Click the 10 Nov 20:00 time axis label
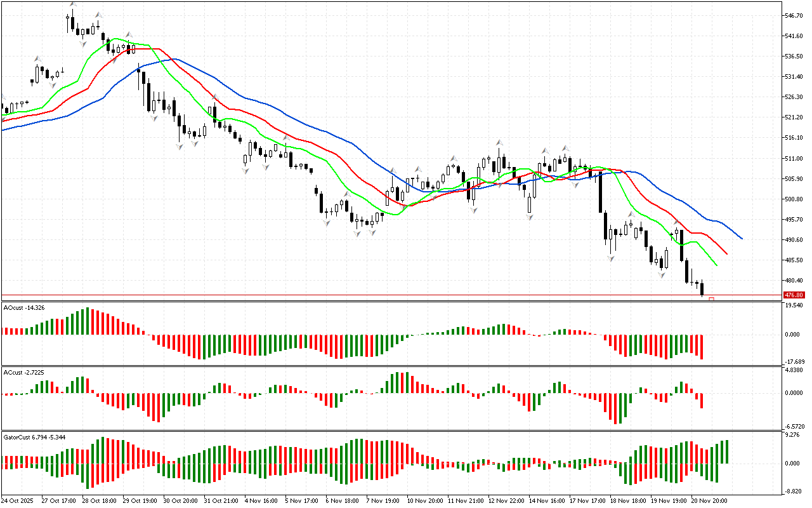812x508 pixels. tap(425, 501)
